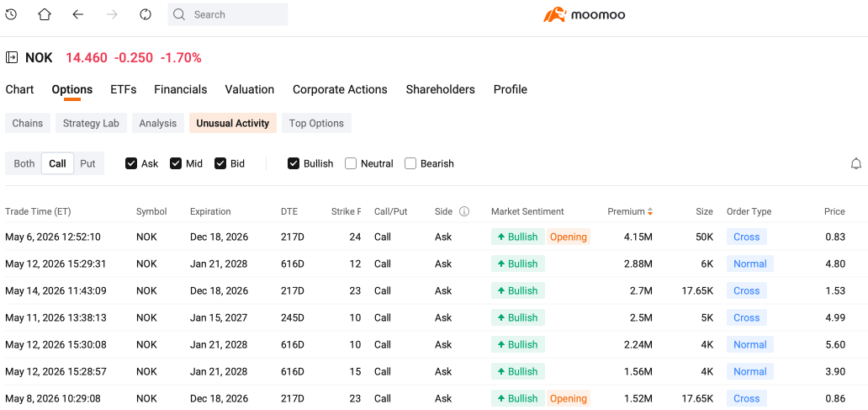This screenshot has width=868, height=410.
Task: Click Opening tag in 1.52M premium row
Action: point(569,398)
